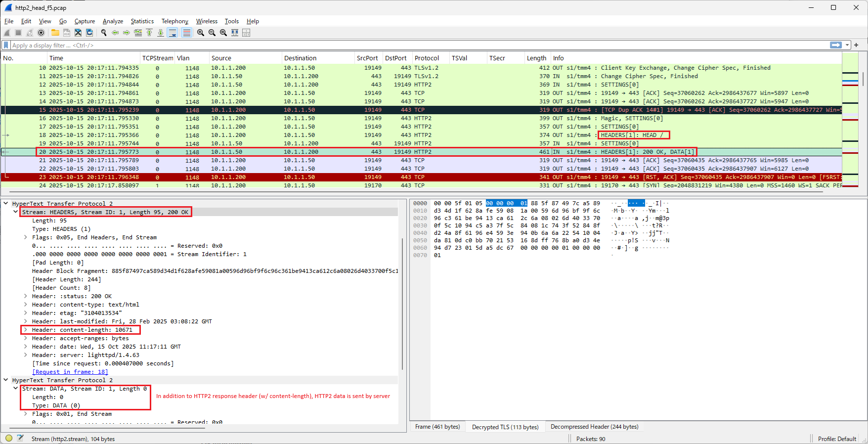Open a capture file with the folder icon

55,33
